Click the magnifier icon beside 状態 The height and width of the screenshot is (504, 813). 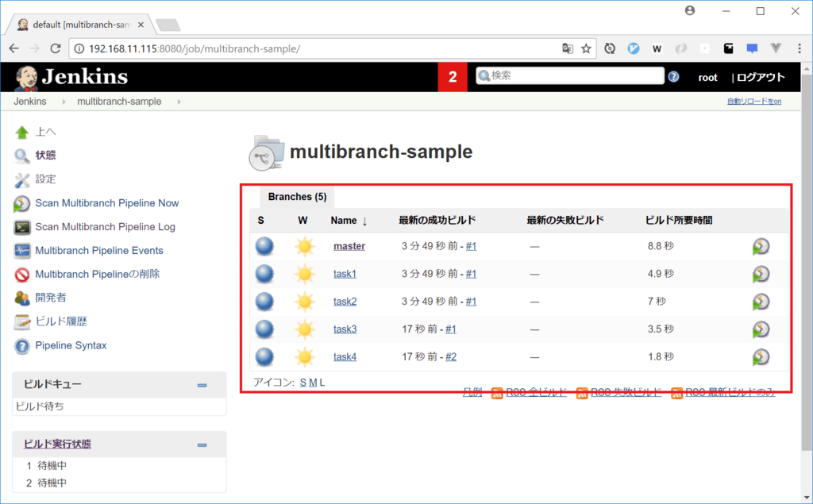coord(21,156)
